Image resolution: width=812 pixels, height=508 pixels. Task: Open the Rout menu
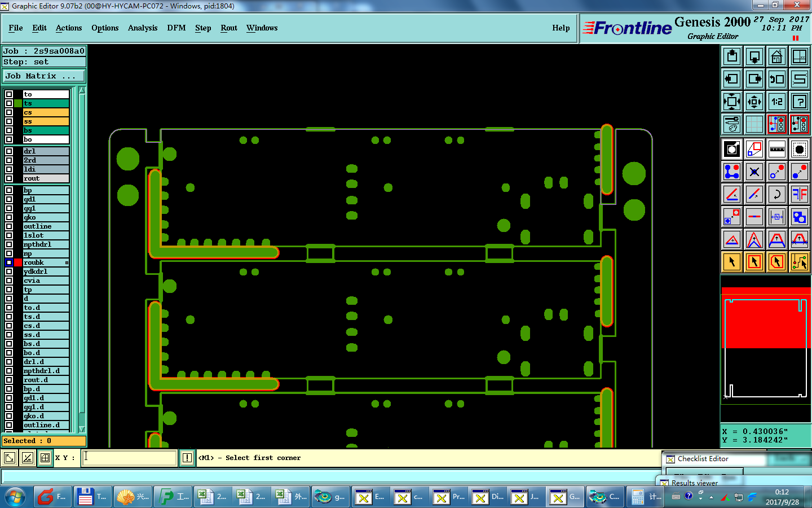click(229, 28)
